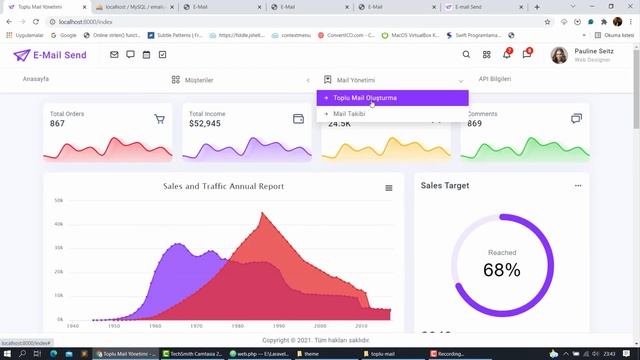
Task: Open a new browser tab
Action: 537,7
